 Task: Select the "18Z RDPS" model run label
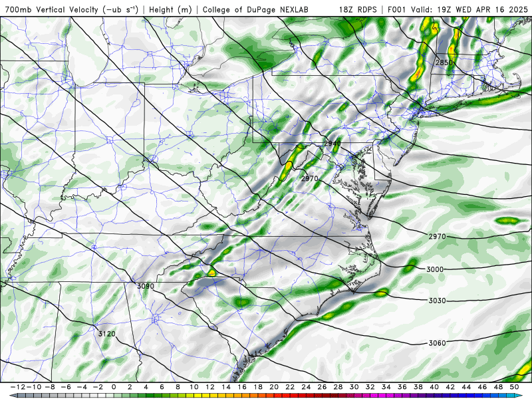coord(358,9)
